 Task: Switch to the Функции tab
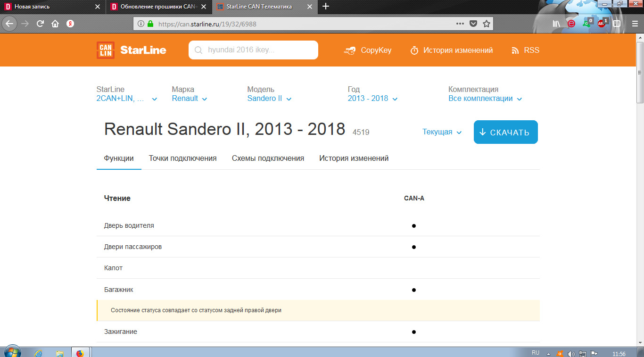coord(119,158)
